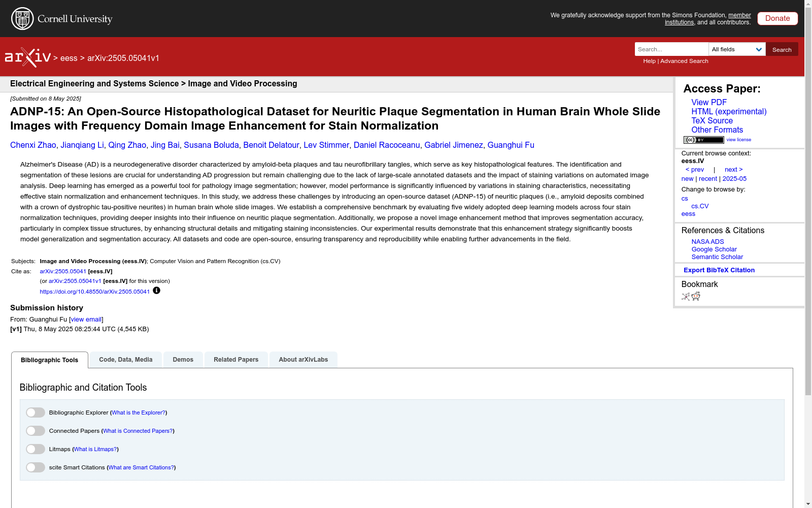Open the Demos tab
This screenshot has width=812, height=508.
(183, 360)
